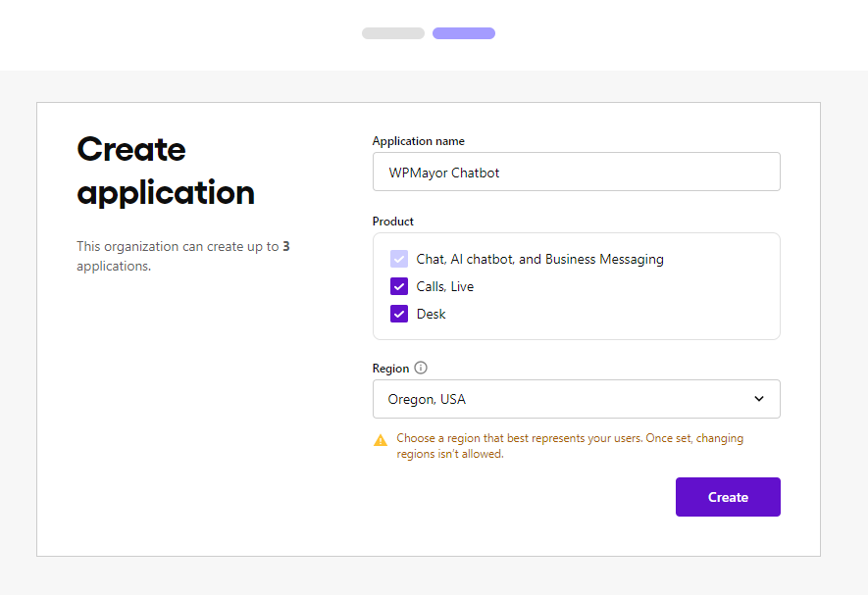Click the chevron arrow in Region field
Screen dimensions: 868x595
[x=758, y=399]
